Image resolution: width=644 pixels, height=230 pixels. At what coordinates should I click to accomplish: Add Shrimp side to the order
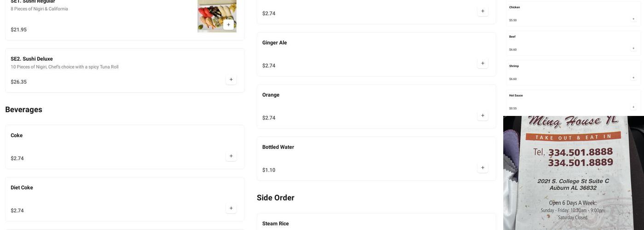tap(633, 78)
